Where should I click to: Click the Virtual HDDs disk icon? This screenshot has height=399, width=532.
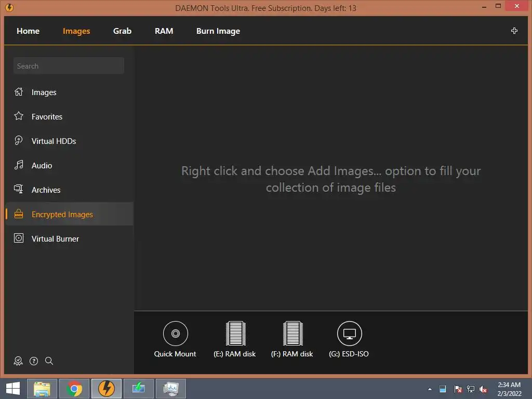(19, 140)
